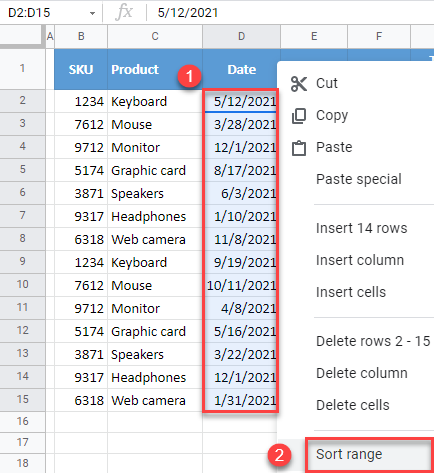Click Headphones cell in row 7
Viewport: 434px width, 473px height.
tap(155, 216)
